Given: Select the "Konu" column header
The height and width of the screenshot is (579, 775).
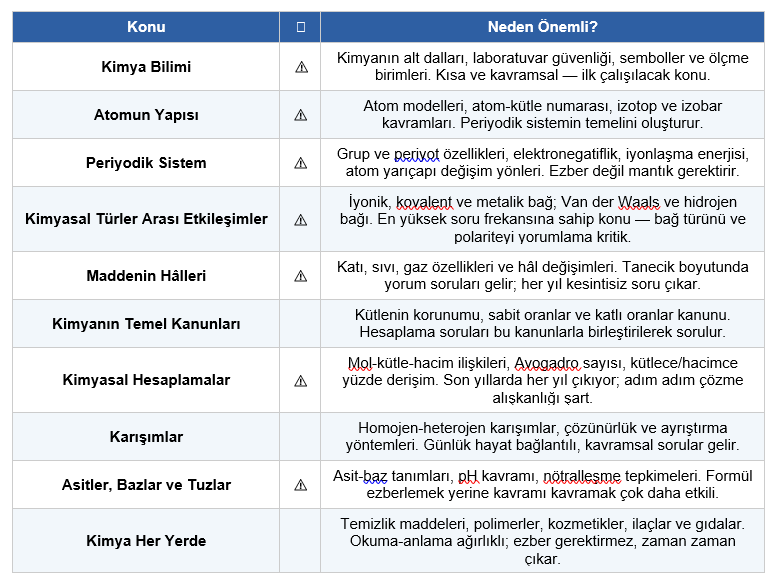Looking at the screenshot, I should click(146, 27).
